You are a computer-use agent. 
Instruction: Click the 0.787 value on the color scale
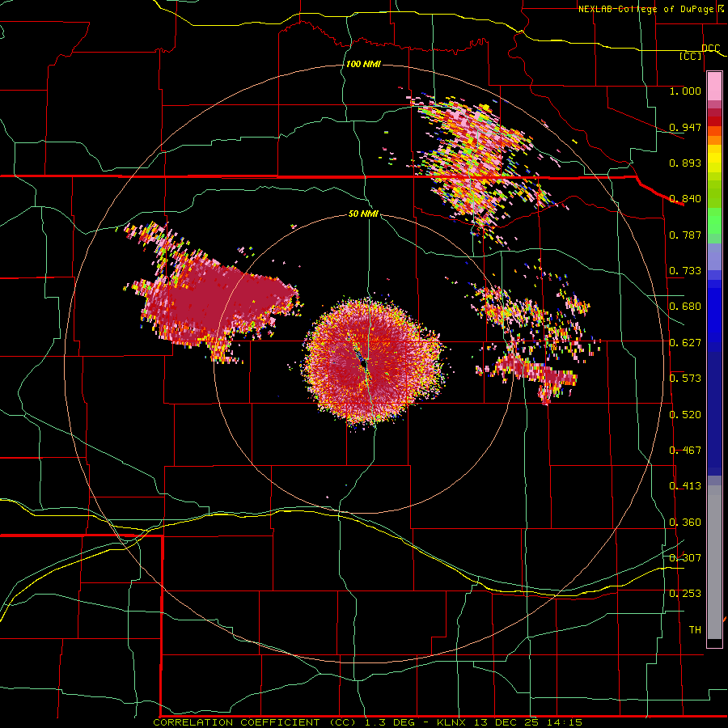(x=685, y=235)
